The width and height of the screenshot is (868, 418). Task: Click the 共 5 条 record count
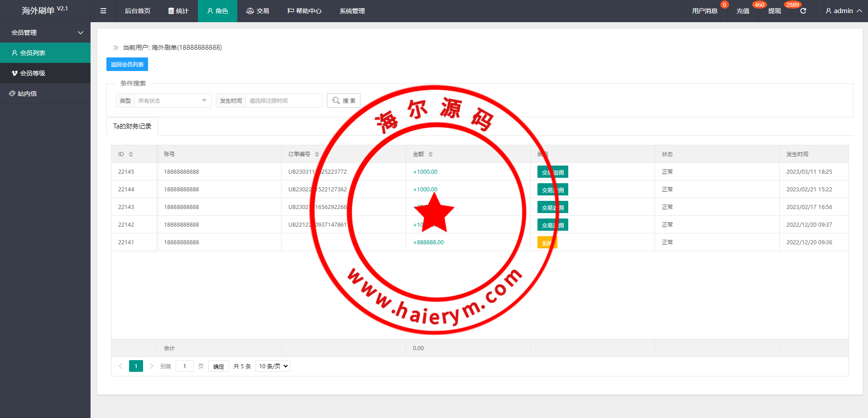click(x=242, y=366)
